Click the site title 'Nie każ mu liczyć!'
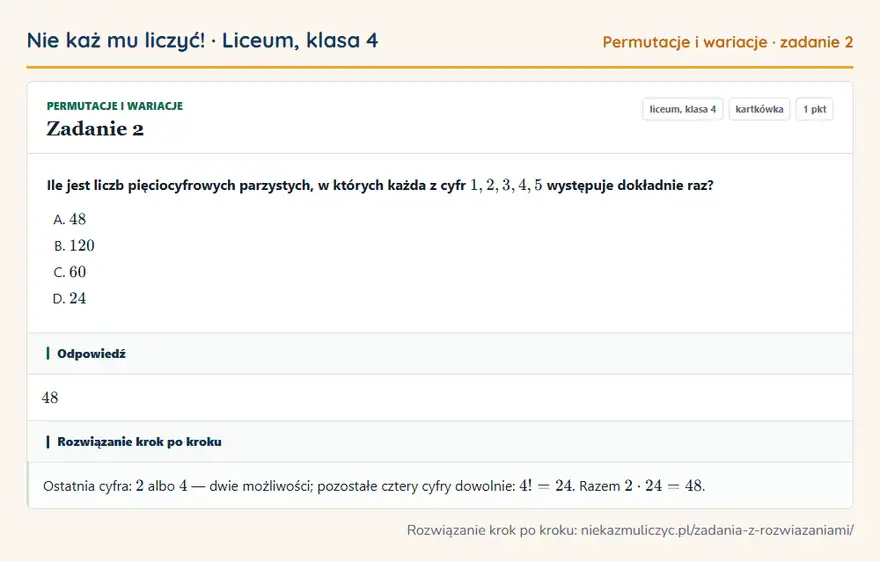Image resolution: width=880 pixels, height=562 pixels. (116, 40)
